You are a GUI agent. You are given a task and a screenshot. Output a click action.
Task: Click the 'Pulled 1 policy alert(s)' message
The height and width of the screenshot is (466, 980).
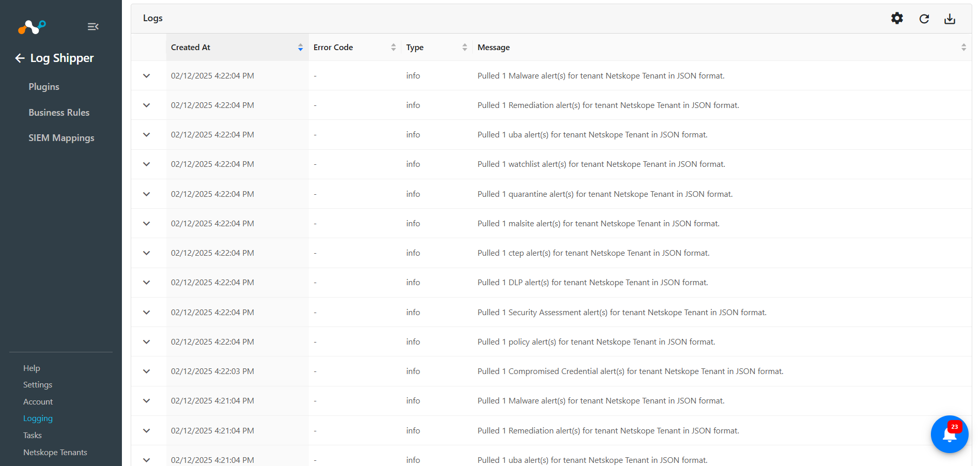(x=596, y=342)
